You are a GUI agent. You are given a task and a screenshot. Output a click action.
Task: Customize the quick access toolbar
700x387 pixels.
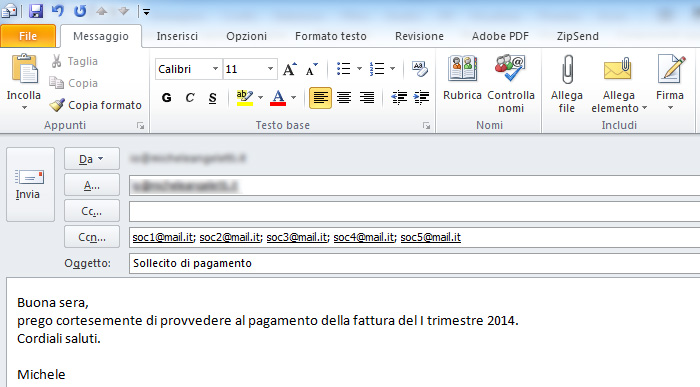click(x=146, y=12)
